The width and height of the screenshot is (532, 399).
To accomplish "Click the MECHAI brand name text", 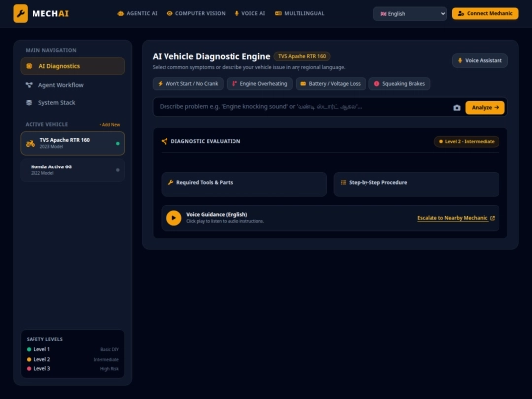I will click(50, 13).
